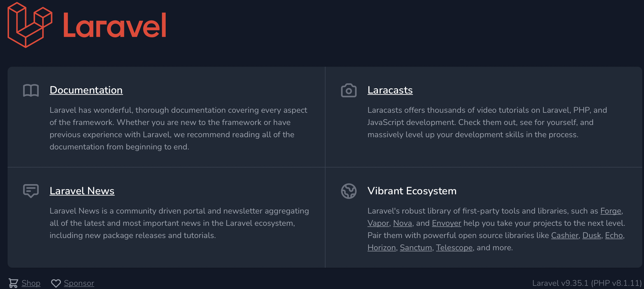
Task: Click the Telescope link
Action: point(454,248)
